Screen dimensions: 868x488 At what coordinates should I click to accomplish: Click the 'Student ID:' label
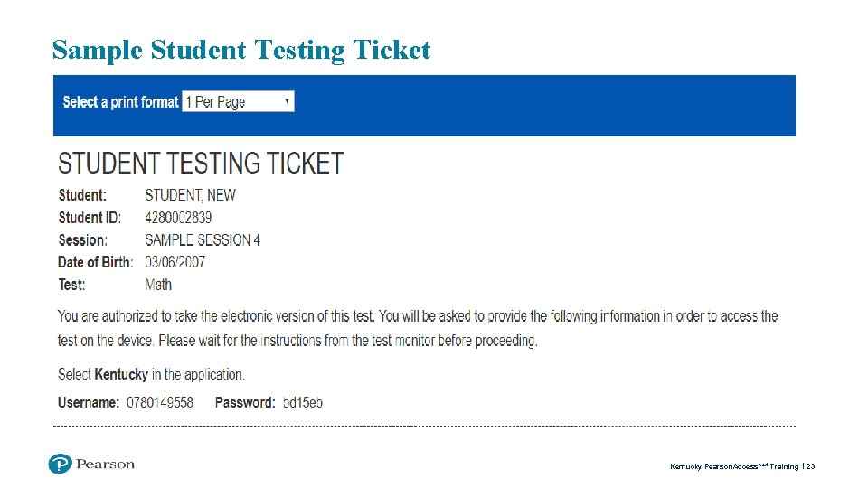click(90, 218)
